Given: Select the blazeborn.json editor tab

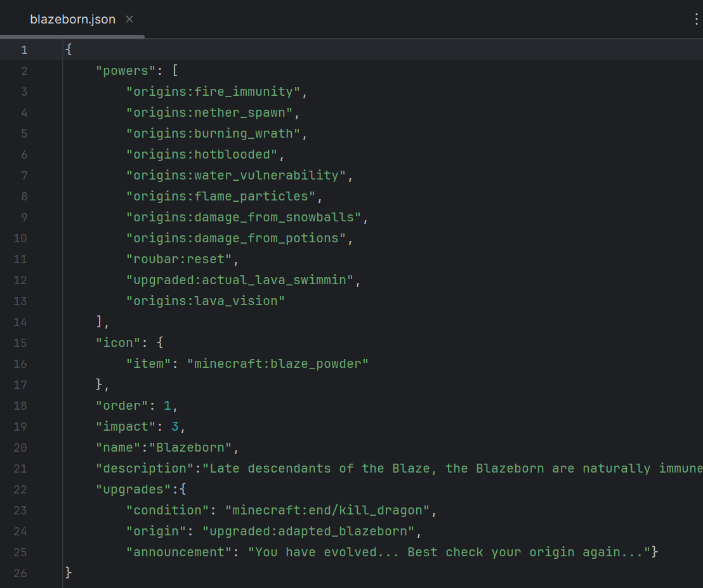Looking at the screenshot, I should coord(72,20).
